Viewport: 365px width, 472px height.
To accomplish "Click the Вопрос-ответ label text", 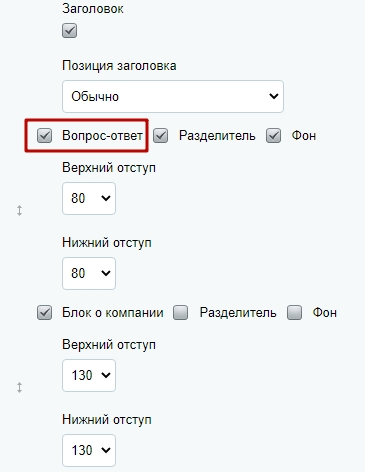I will [x=102, y=136].
